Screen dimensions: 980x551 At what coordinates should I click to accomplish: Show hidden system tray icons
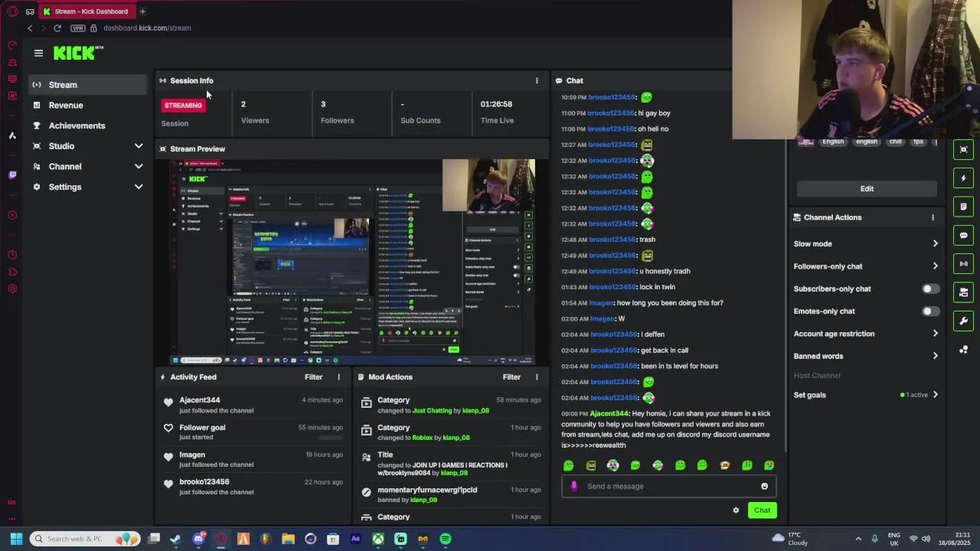pos(858,539)
